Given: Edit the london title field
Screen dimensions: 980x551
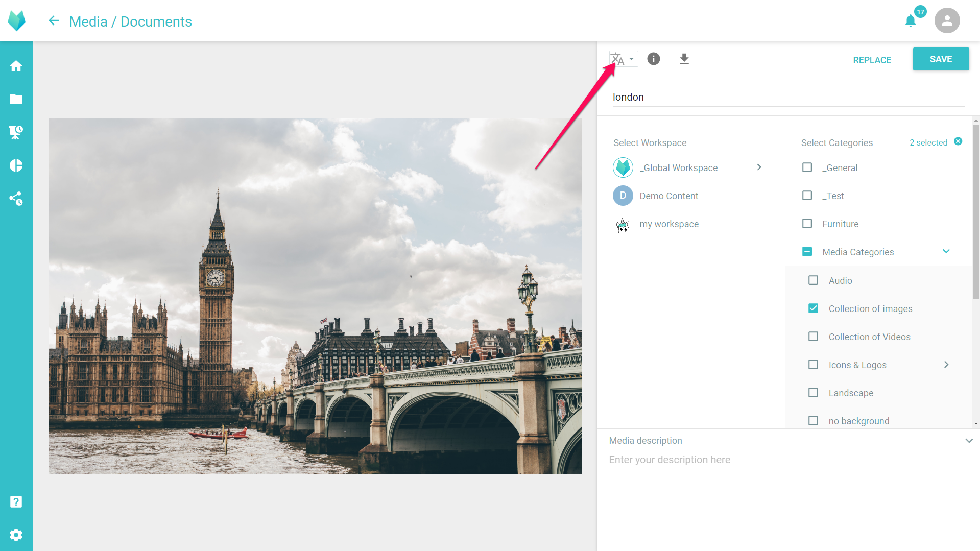Looking at the screenshot, I should (x=788, y=97).
